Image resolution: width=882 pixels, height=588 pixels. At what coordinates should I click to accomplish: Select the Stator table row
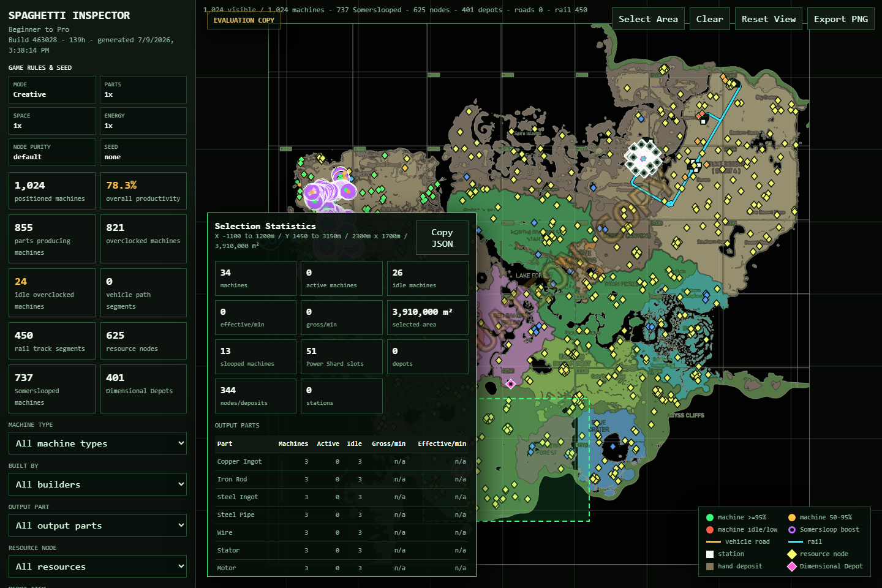coord(342,551)
